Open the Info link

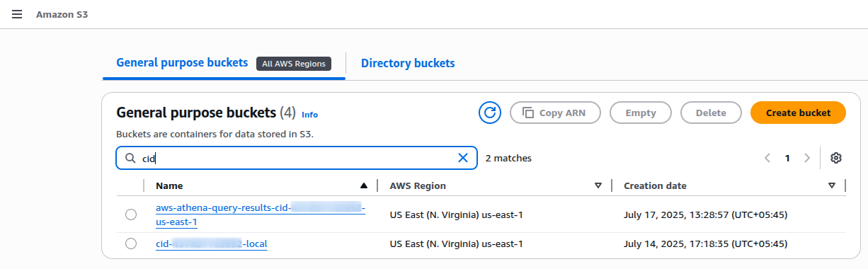pos(309,114)
